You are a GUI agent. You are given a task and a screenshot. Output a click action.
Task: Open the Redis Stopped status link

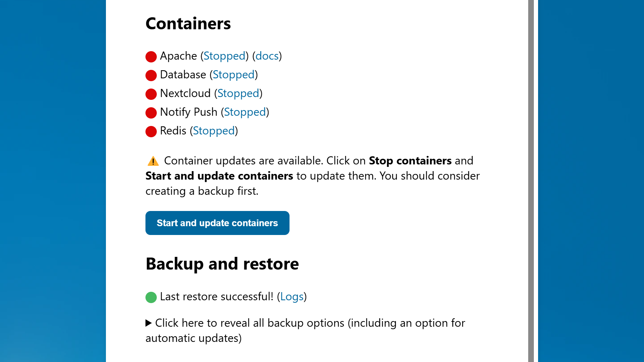[x=214, y=131]
